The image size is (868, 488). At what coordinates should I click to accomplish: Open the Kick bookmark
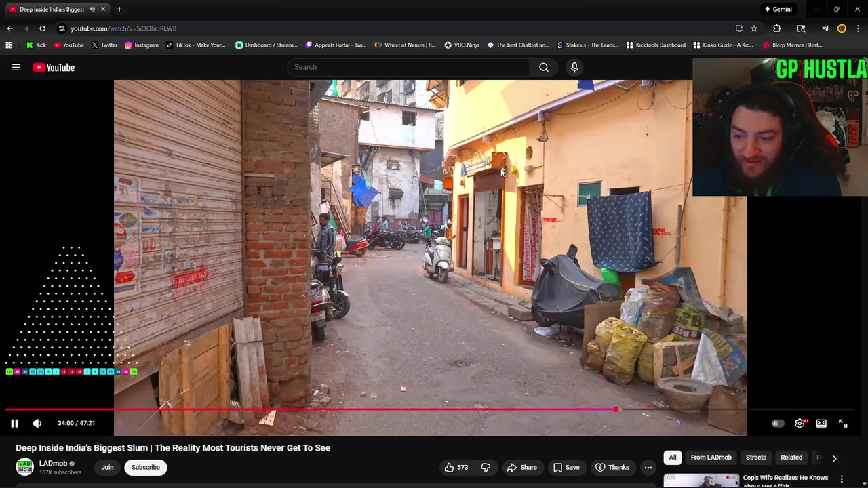coord(36,45)
